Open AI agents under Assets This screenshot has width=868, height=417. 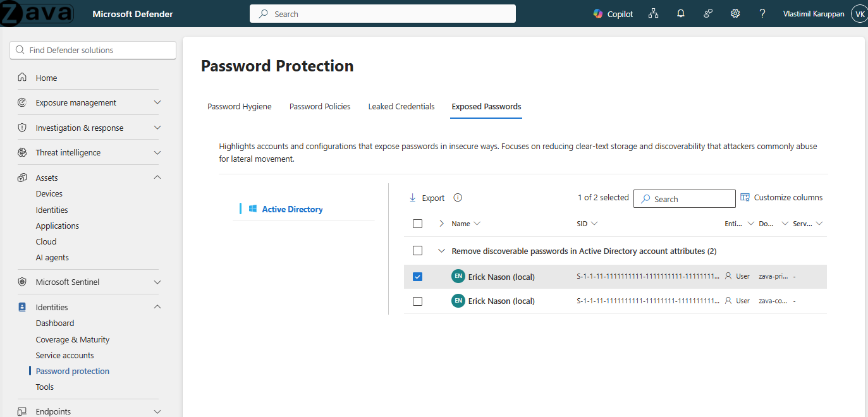(x=52, y=257)
